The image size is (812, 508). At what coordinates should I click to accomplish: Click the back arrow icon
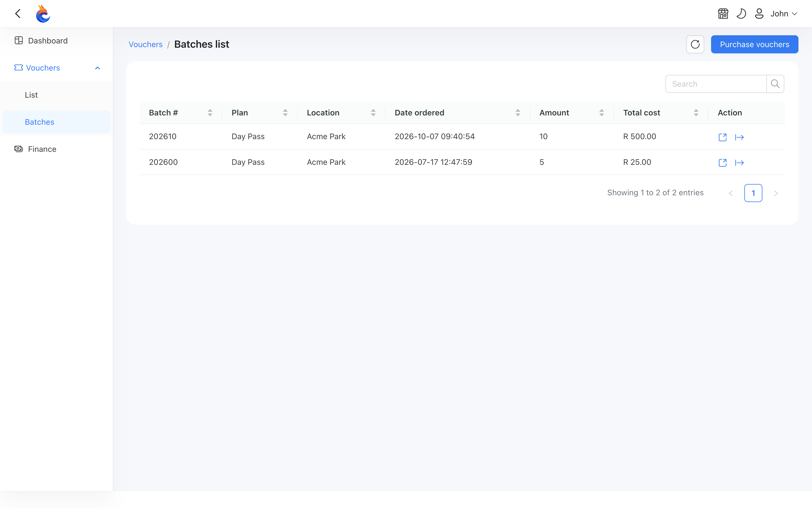pyautogui.click(x=18, y=14)
